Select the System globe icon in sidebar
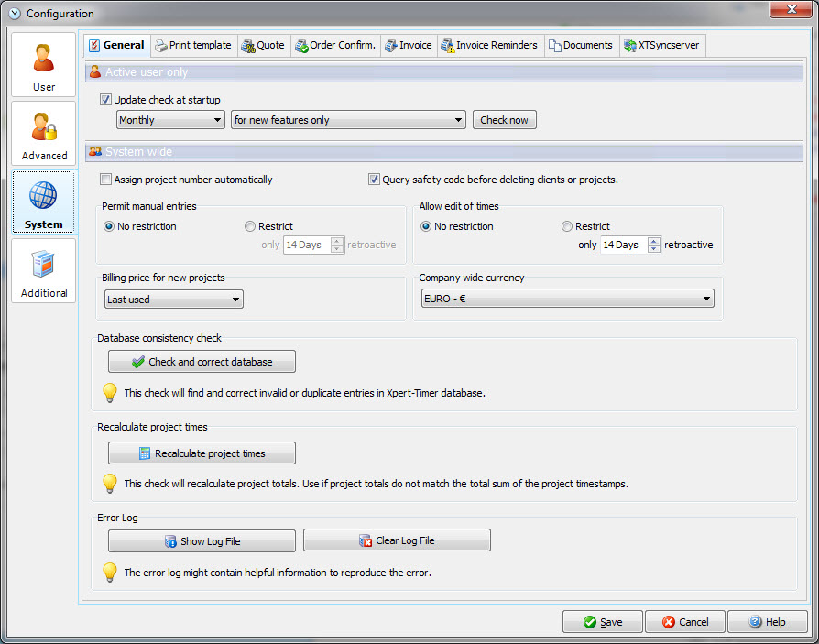The width and height of the screenshot is (819, 644). tap(43, 196)
